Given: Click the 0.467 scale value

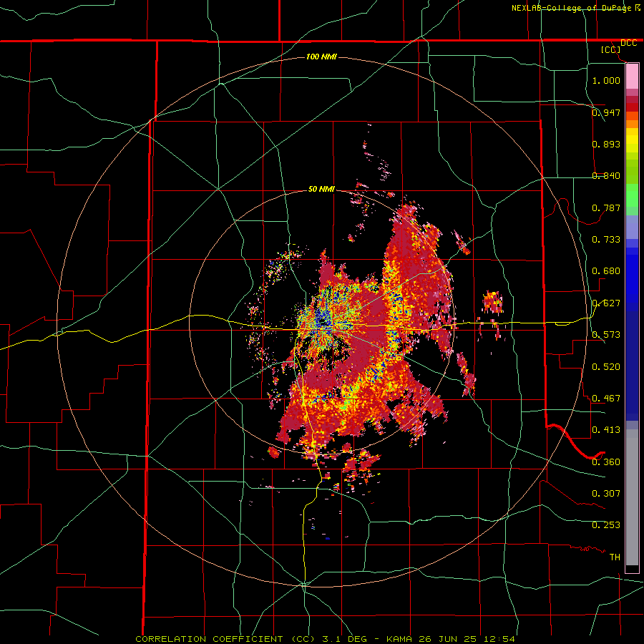Looking at the screenshot, I should coord(606,398).
